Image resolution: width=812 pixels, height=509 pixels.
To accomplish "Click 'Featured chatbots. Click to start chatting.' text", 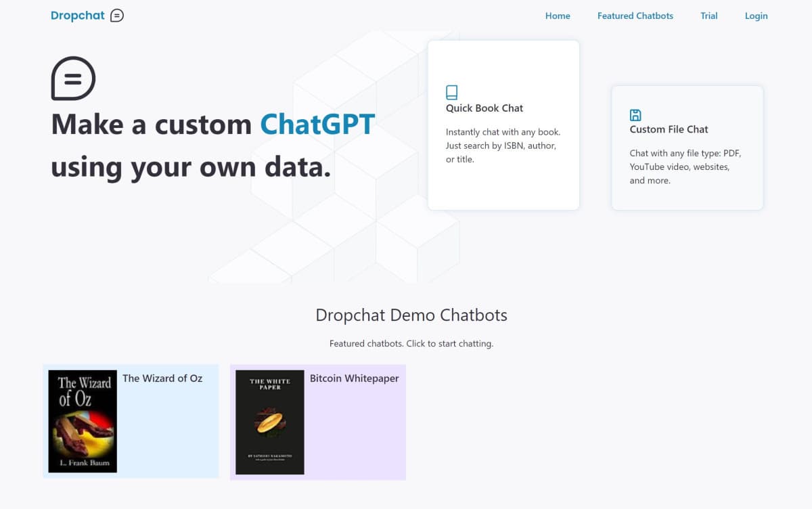I will click(411, 344).
